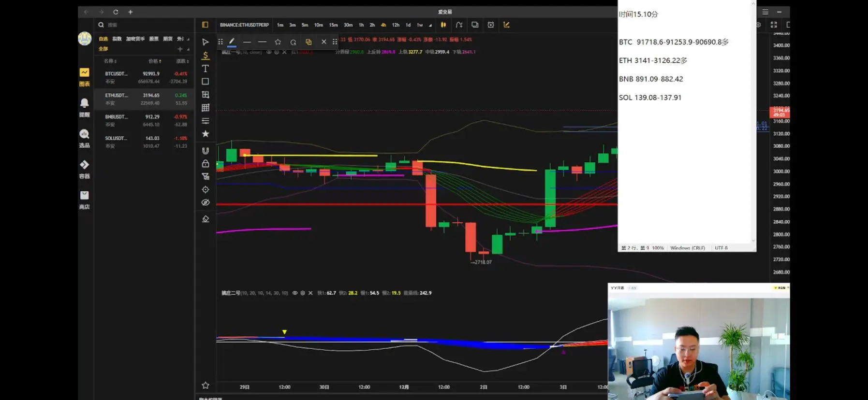Close the floating drawing toolbar
868x400 pixels.
click(324, 42)
